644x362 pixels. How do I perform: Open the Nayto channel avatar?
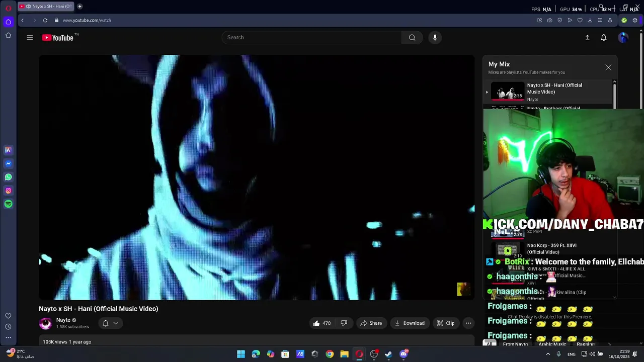pos(45,323)
